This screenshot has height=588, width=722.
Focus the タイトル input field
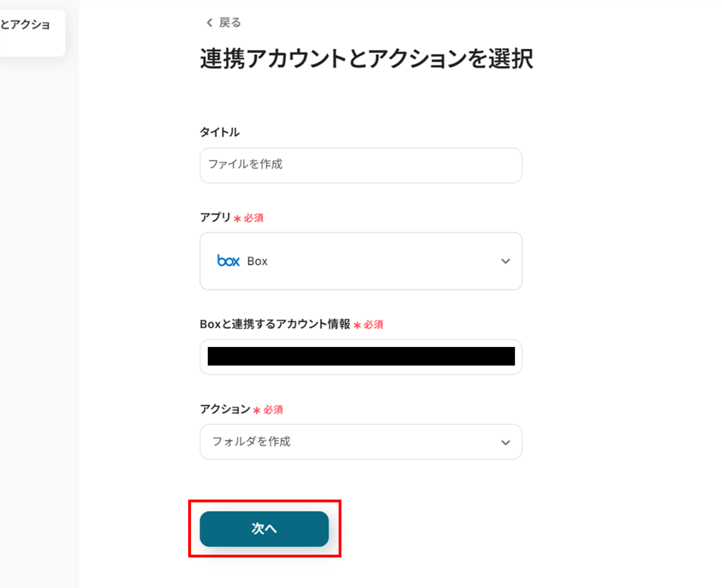(x=361, y=165)
